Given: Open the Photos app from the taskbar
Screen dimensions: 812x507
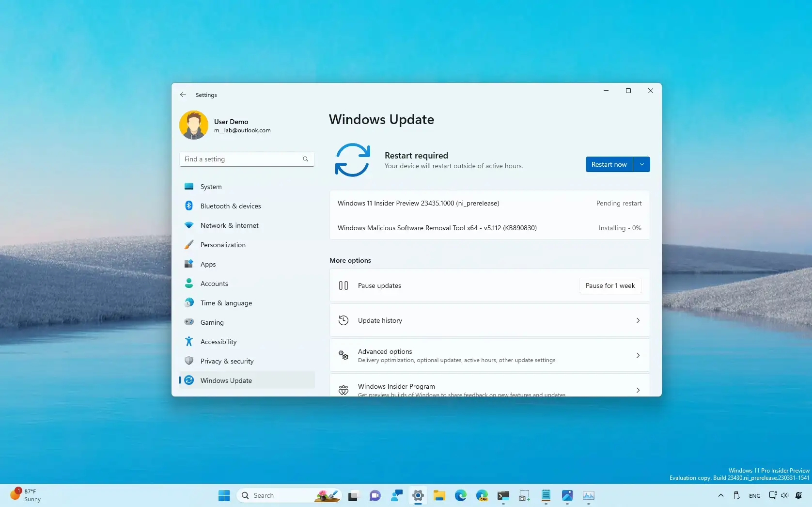Looking at the screenshot, I should (567, 495).
